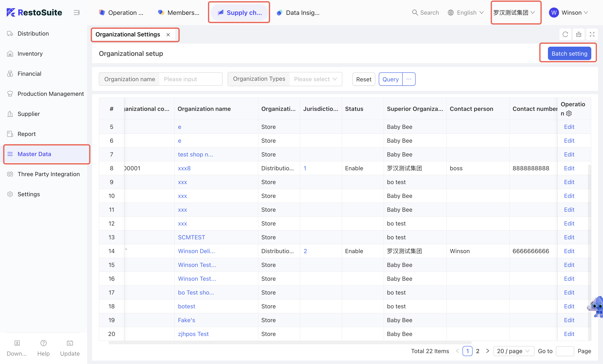The height and width of the screenshot is (364, 603).
Task: Click the fullscreen expand icon
Action: 592,35
